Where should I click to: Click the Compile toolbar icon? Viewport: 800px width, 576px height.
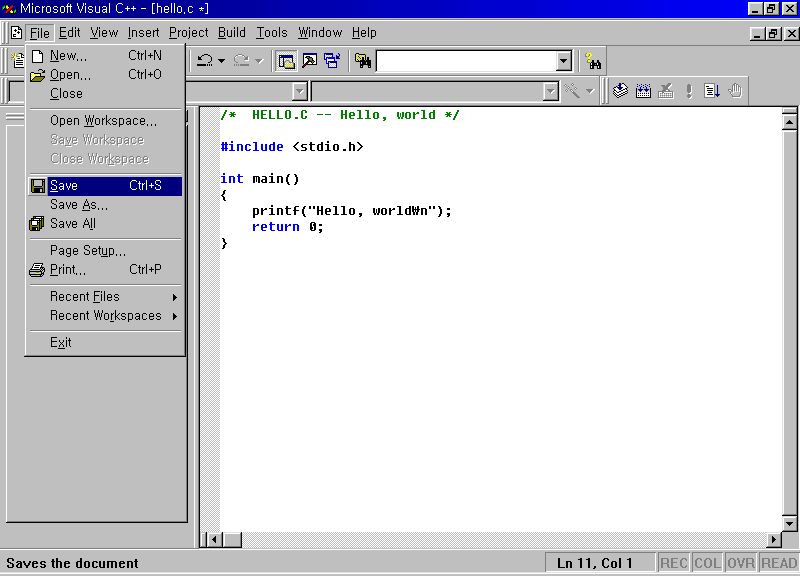coord(620,91)
